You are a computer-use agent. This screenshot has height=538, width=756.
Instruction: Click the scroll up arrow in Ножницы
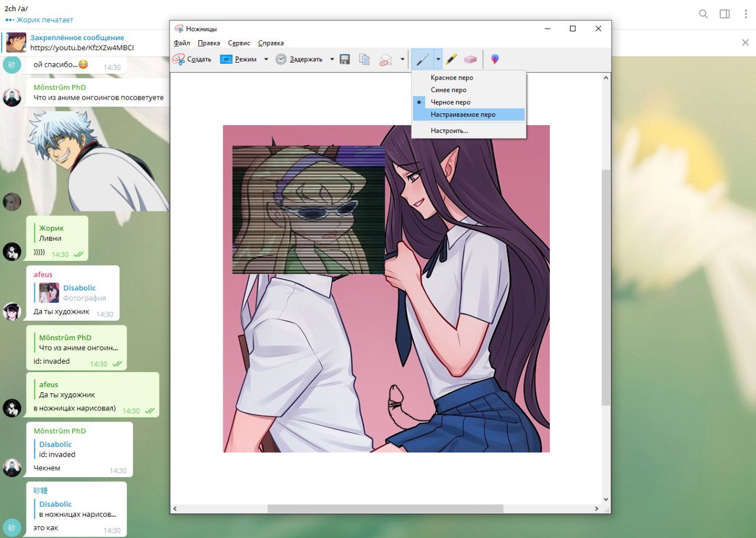[606, 77]
